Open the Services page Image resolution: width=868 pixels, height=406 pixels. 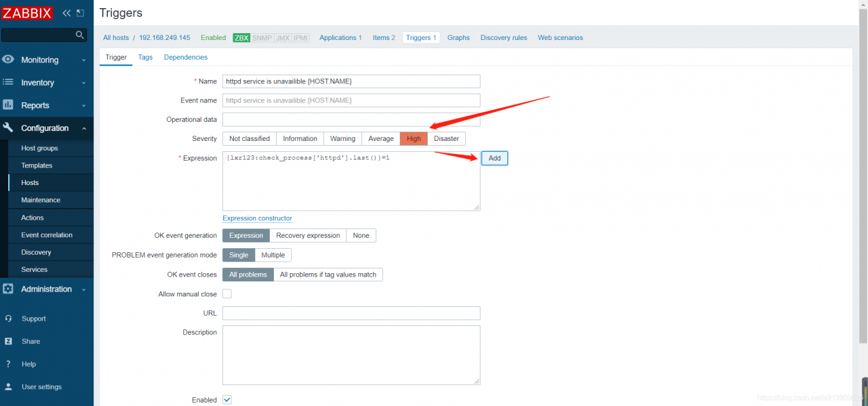tap(35, 269)
